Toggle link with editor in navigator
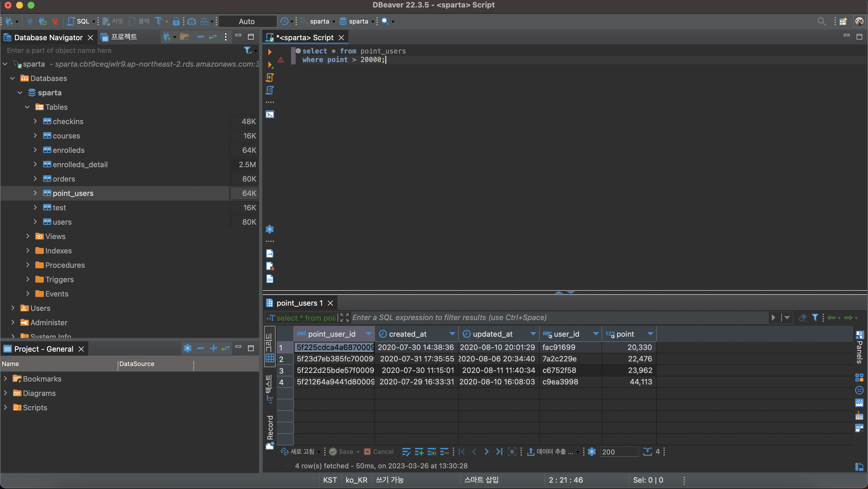This screenshot has height=489, width=868. tap(213, 37)
